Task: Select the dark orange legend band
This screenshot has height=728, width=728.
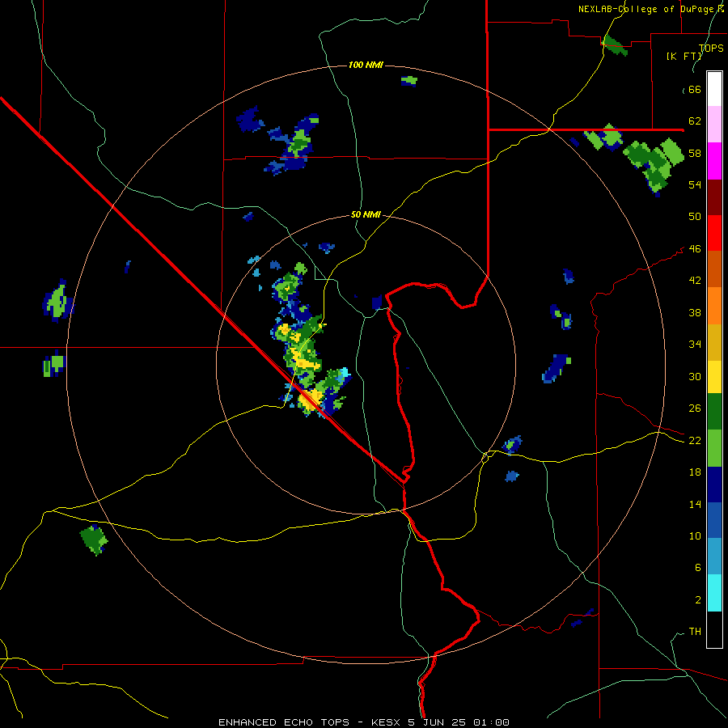Action: (x=714, y=269)
